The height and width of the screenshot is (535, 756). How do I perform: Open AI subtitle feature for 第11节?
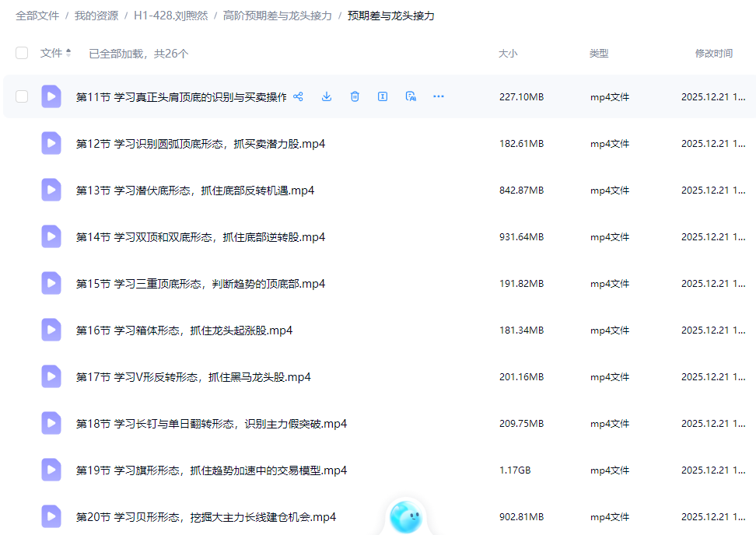(410, 96)
